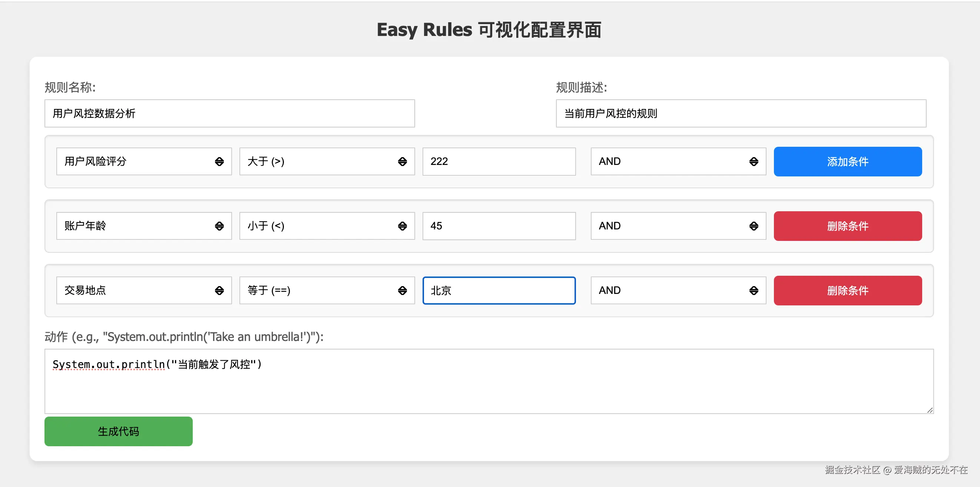Open the 交易地点 field dropdown
This screenshot has height=487, width=980.
[144, 290]
